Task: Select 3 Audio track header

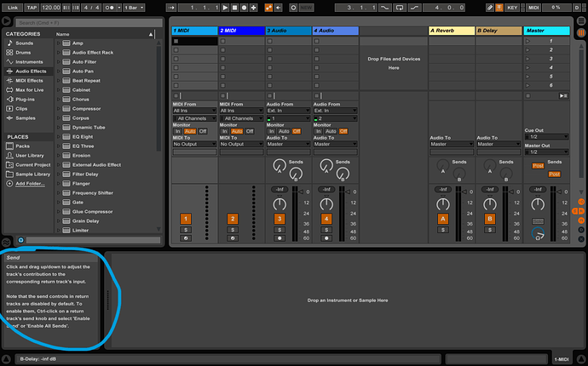Action: [288, 31]
